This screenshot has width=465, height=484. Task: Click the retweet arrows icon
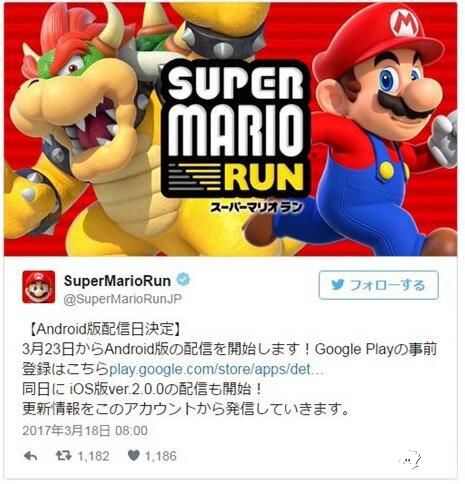click(x=64, y=456)
